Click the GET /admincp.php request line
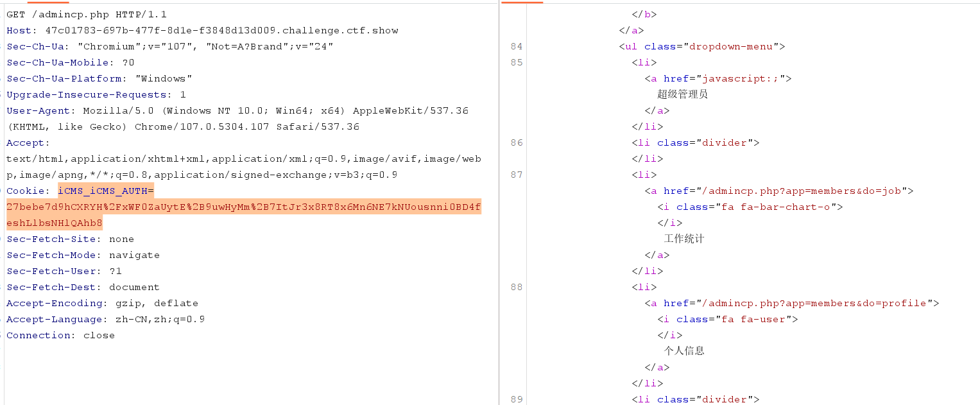This screenshot has height=405, width=980. point(87,14)
